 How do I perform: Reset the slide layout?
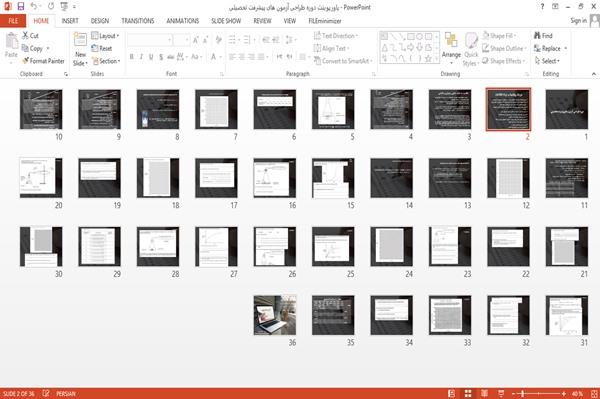pyautogui.click(x=102, y=48)
